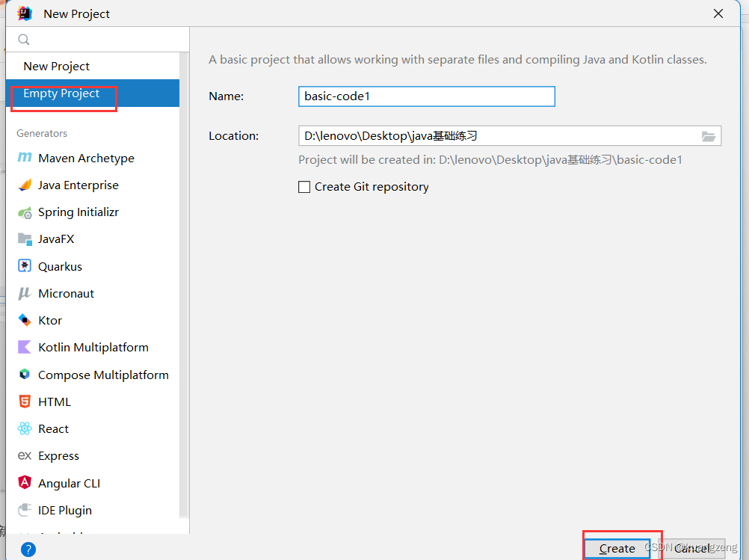Pick Ktor from the generators list
Viewport: 749px width, 560px height.
93,320
